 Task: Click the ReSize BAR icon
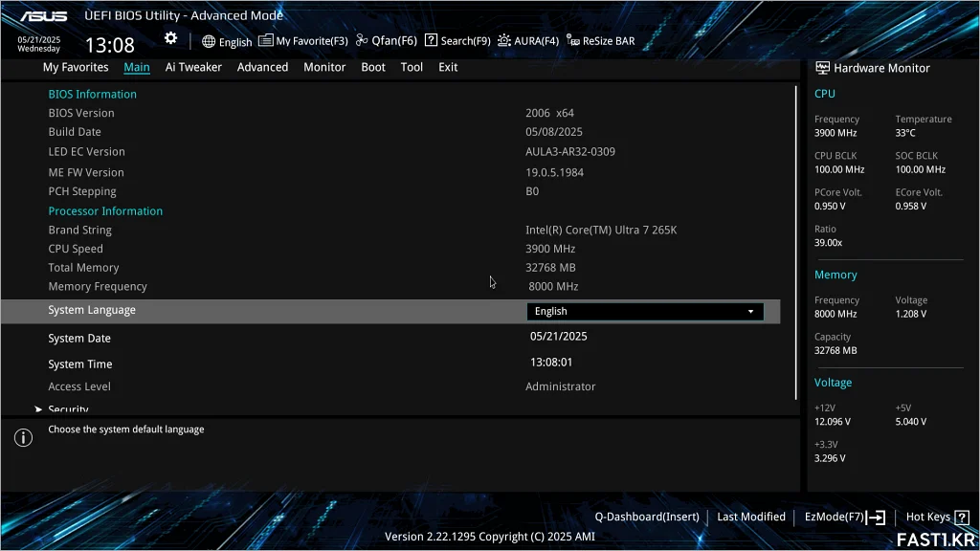(x=572, y=40)
